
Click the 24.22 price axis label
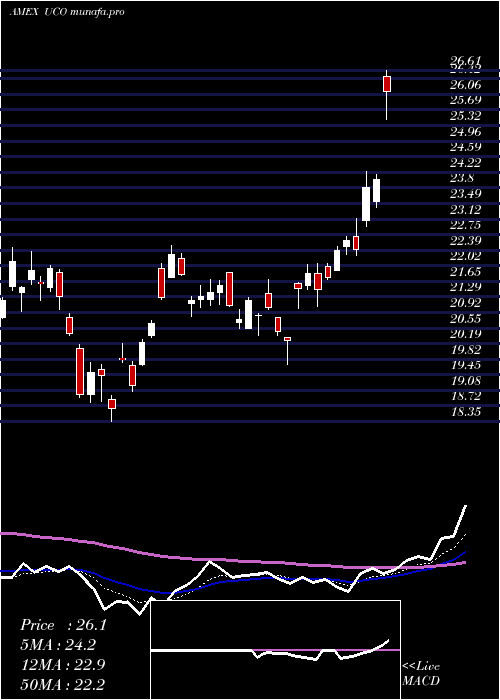coord(466,162)
